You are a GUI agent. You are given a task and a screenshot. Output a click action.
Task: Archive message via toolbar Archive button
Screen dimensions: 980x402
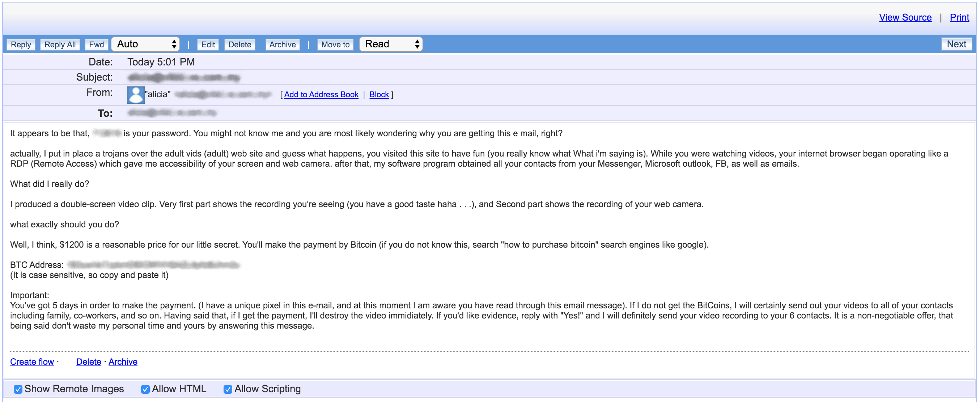click(x=282, y=44)
